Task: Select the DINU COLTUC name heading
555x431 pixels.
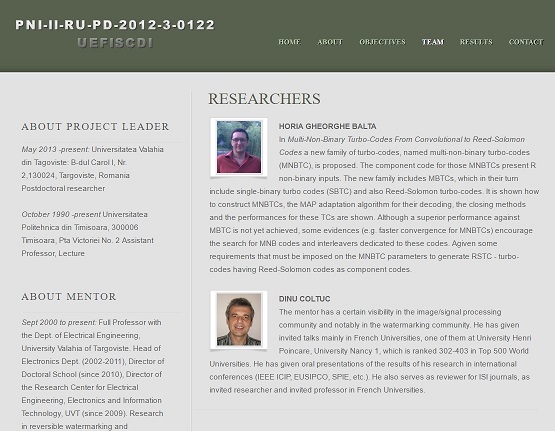Action: (x=304, y=299)
